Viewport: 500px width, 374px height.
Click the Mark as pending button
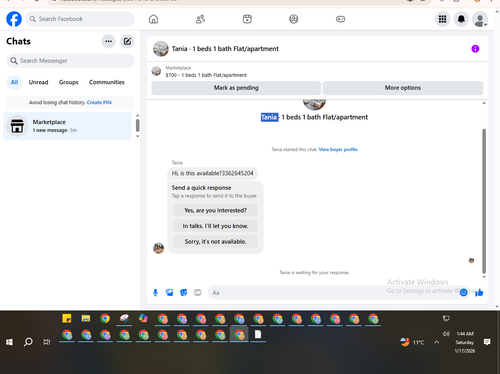pos(236,88)
